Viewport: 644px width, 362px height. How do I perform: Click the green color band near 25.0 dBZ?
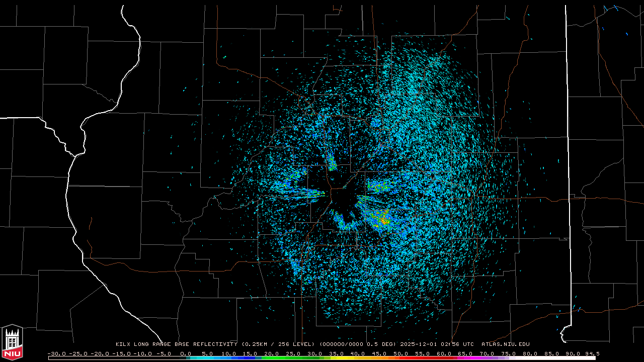click(292, 358)
